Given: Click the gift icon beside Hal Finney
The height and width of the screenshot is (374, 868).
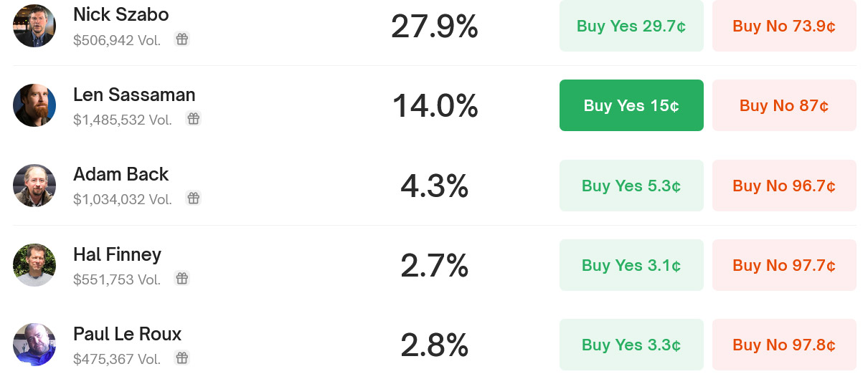Looking at the screenshot, I should (182, 278).
